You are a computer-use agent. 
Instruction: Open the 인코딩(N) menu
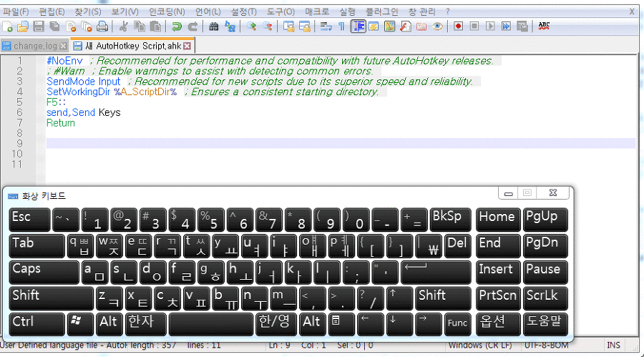click(167, 11)
